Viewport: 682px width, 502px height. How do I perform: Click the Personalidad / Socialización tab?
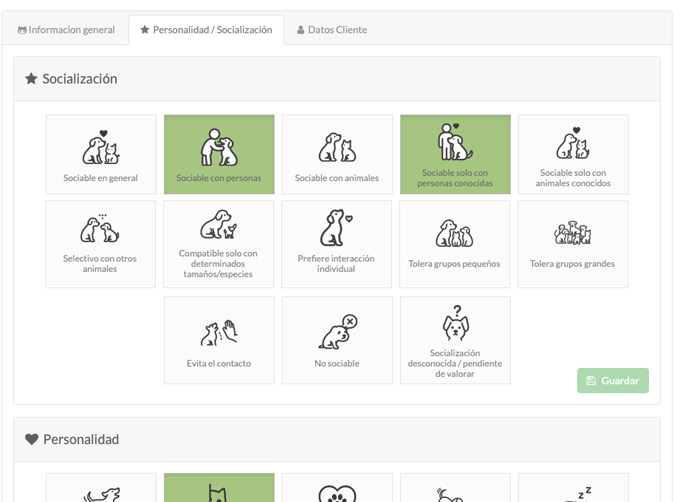tap(206, 30)
